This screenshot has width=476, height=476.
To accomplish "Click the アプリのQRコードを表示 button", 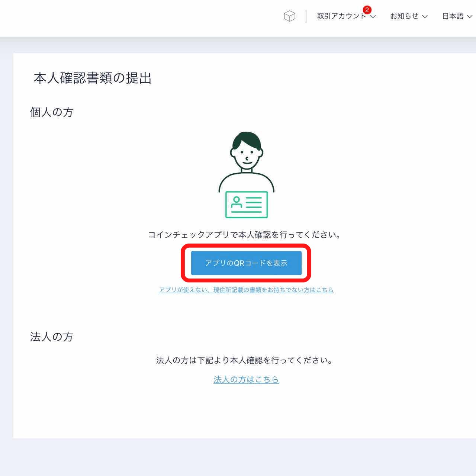I will click(x=246, y=263).
